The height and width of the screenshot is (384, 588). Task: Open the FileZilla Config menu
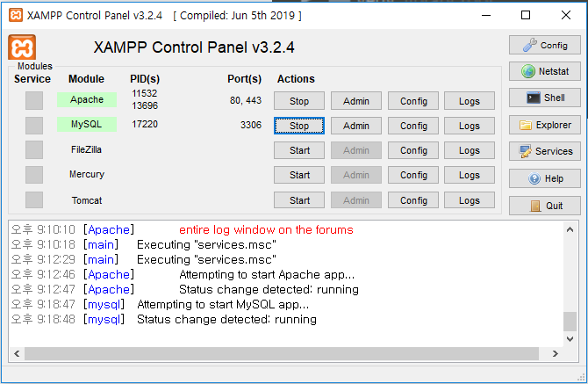(x=413, y=150)
